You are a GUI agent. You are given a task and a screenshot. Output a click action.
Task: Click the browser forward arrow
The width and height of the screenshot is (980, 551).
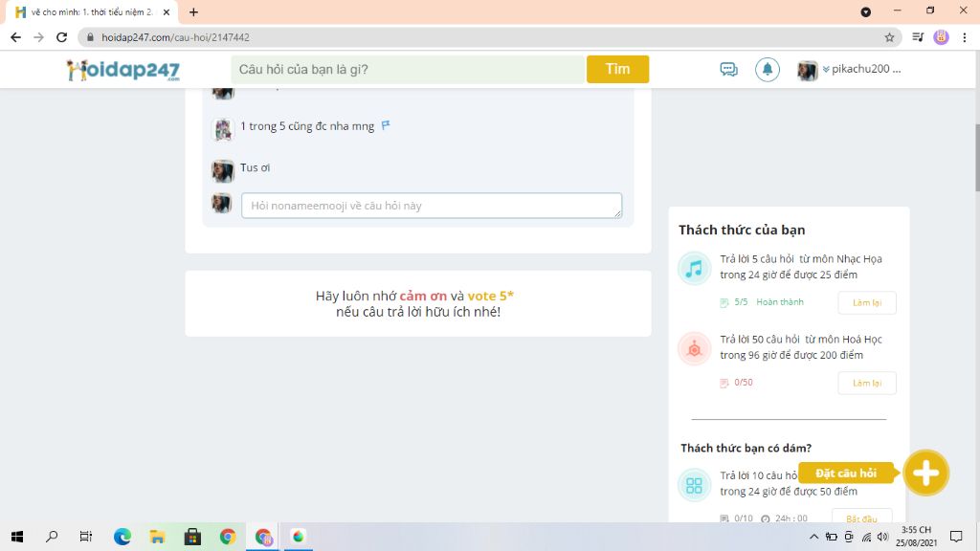point(38,37)
